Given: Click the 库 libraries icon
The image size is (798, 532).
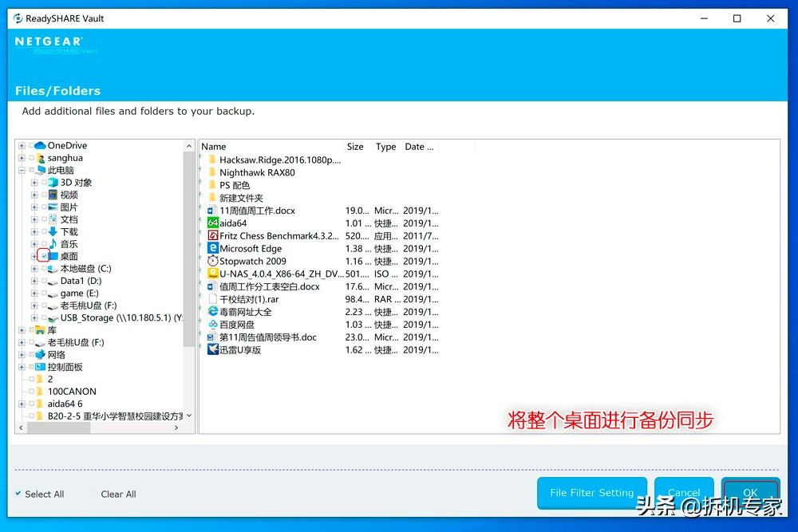Looking at the screenshot, I should (x=40, y=330).
